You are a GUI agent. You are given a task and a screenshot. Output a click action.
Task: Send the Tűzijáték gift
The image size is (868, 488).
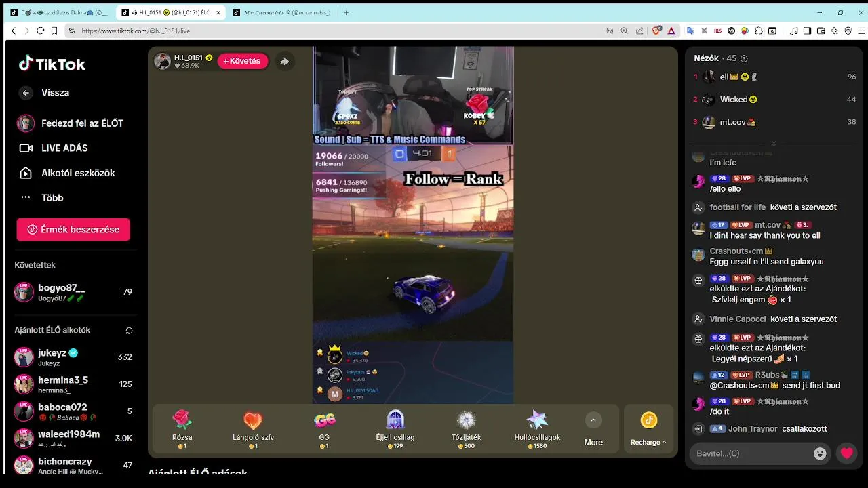click(467, 429)
